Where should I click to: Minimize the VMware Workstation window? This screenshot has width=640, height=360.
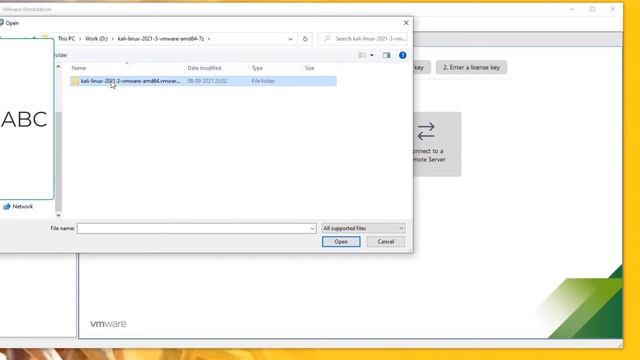pos(572,9)
